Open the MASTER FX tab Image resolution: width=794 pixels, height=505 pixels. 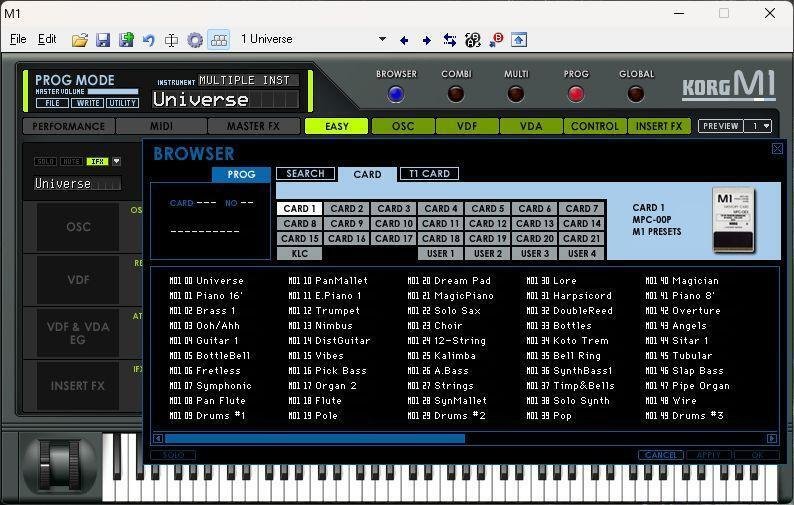tap(253, 126)
